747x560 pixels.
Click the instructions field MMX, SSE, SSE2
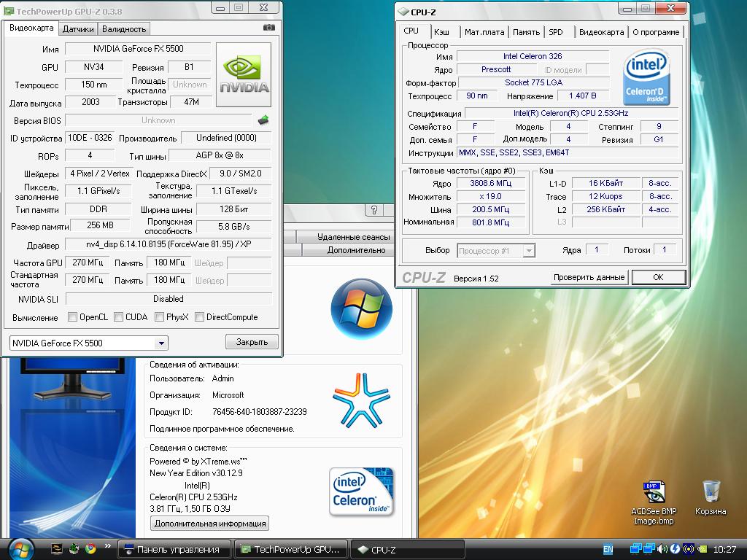[568, 152]
